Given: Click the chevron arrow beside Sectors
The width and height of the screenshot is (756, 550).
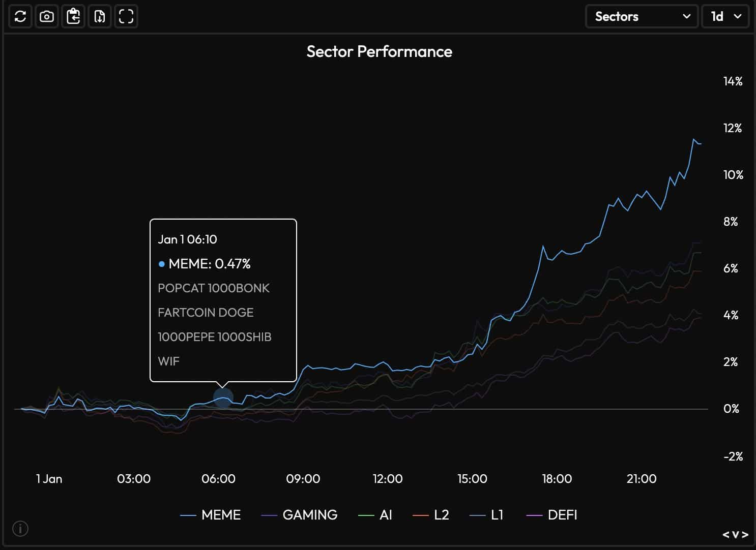Looking at the screenshot, I should tap(686, 17).
